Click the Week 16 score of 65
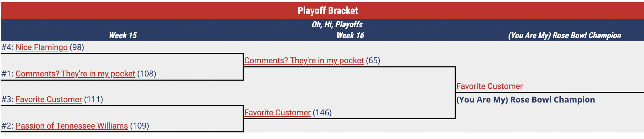Image resolution: width=644 pixels, height=139 pixels. tap(373, 60)
